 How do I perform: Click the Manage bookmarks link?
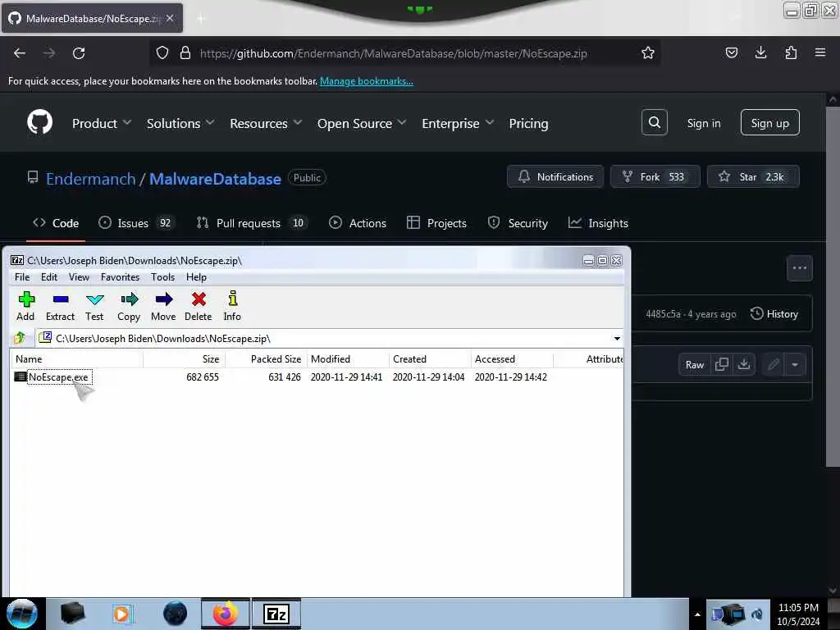click(367, 81)
